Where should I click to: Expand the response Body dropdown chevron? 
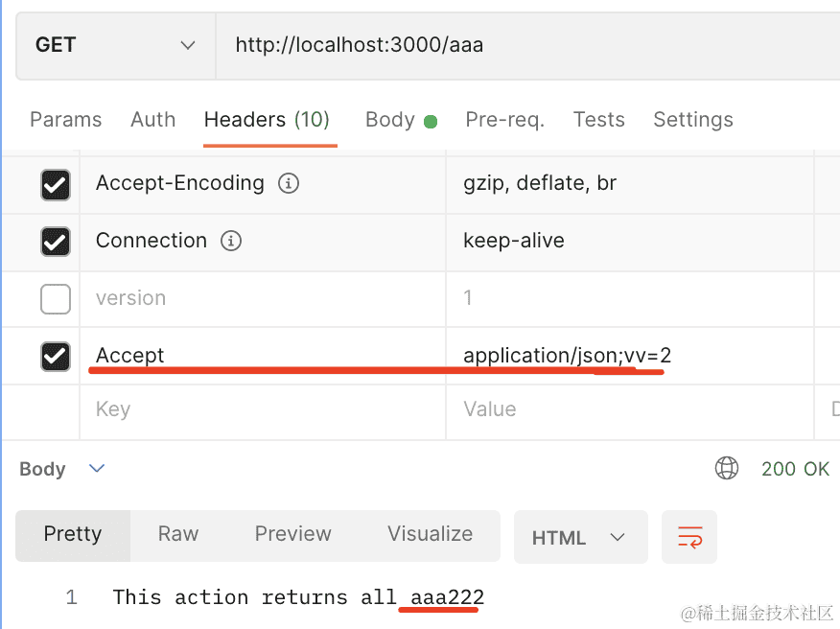tap(96, 468)
